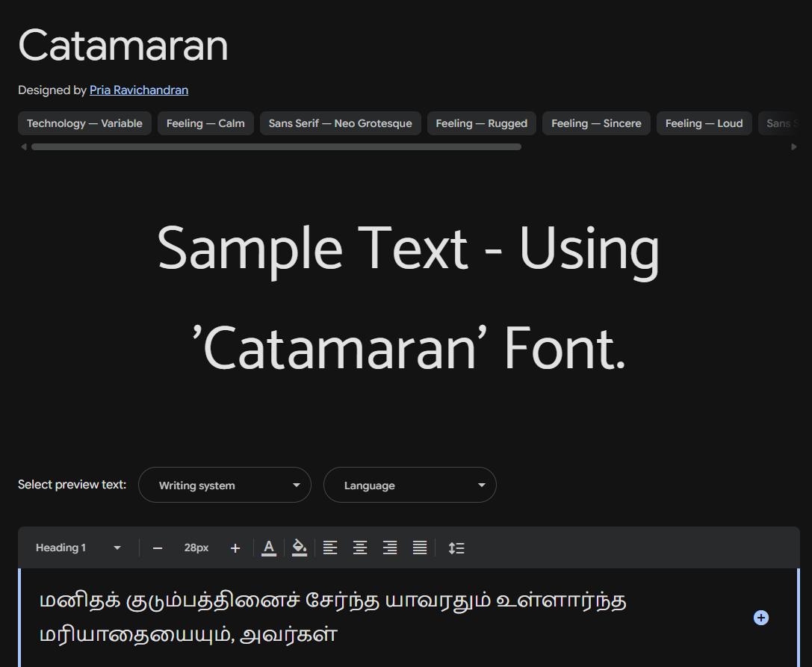Click into the Tamil preview text area
This screenshot has width=812, height=667.
pyautogui.click(x=333, y=617)
